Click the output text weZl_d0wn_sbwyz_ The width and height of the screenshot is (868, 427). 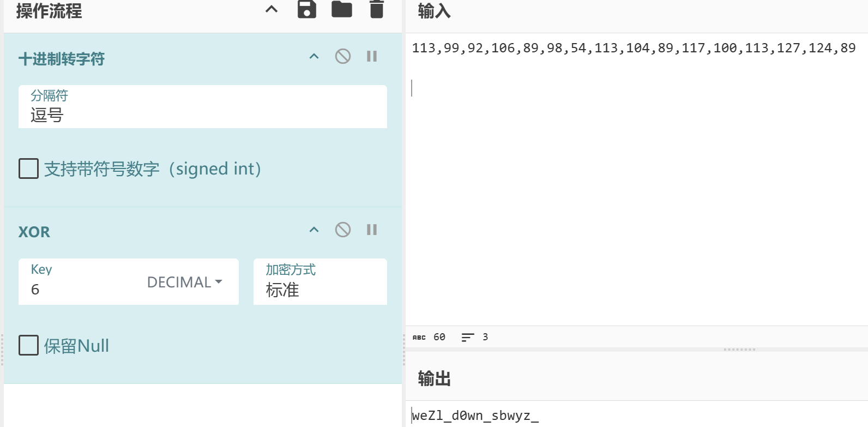pyautogui.click(x=474, y=416)
